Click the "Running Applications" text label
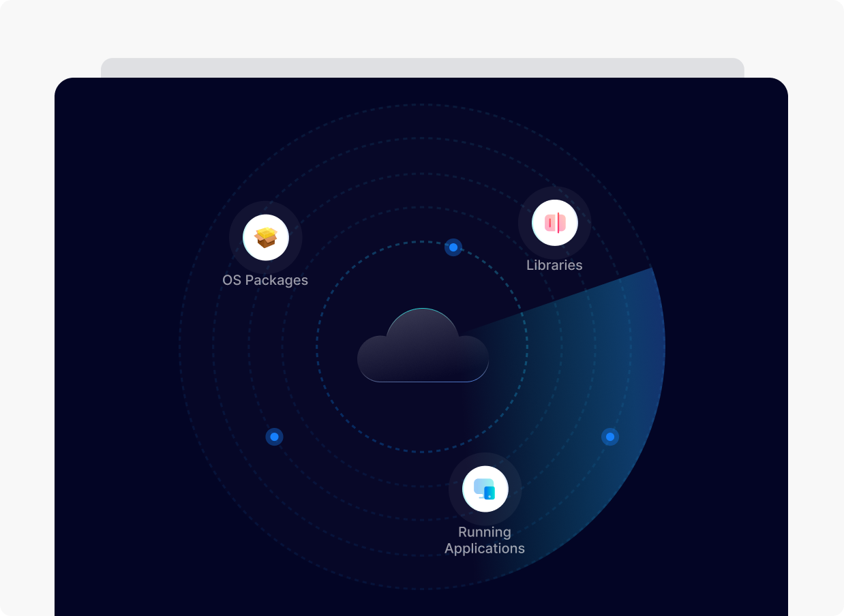This screenshot has width=844, height=616. pos(485,540)
